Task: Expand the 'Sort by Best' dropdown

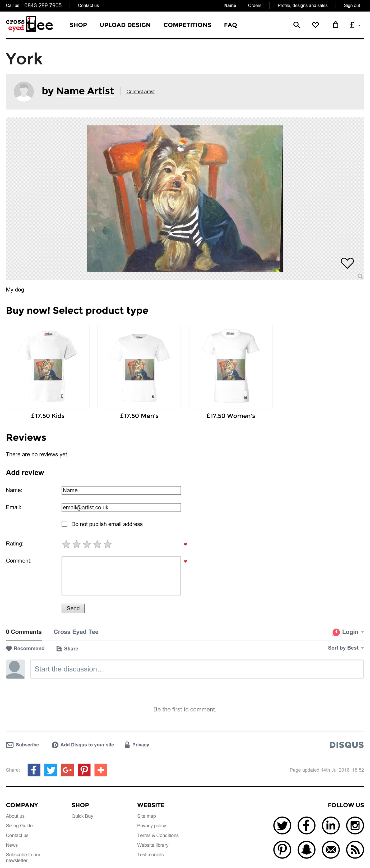Action: [345, 648]
